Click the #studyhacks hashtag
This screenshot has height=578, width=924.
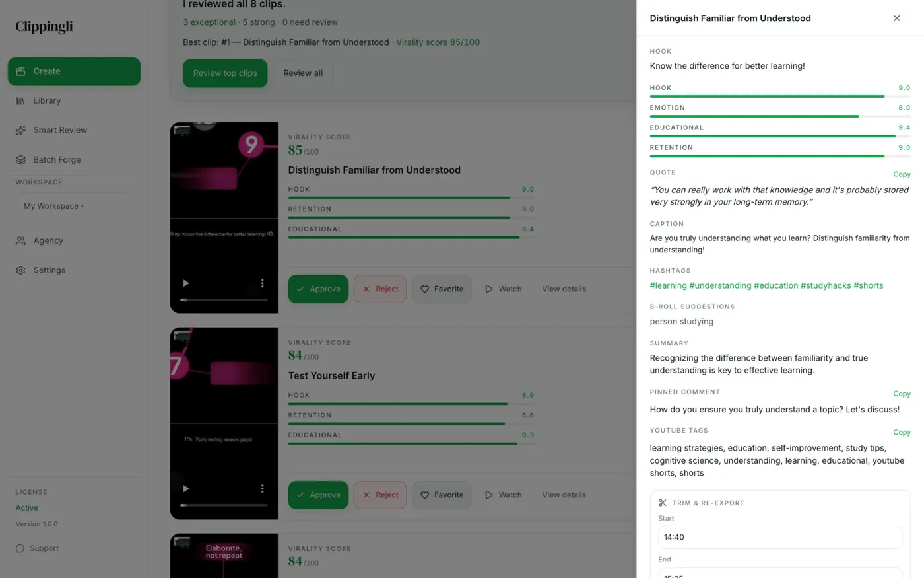point(826,286)
